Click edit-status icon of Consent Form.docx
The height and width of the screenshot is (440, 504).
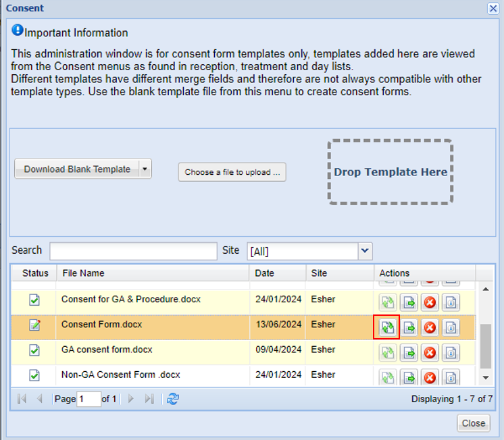(34, 325)
